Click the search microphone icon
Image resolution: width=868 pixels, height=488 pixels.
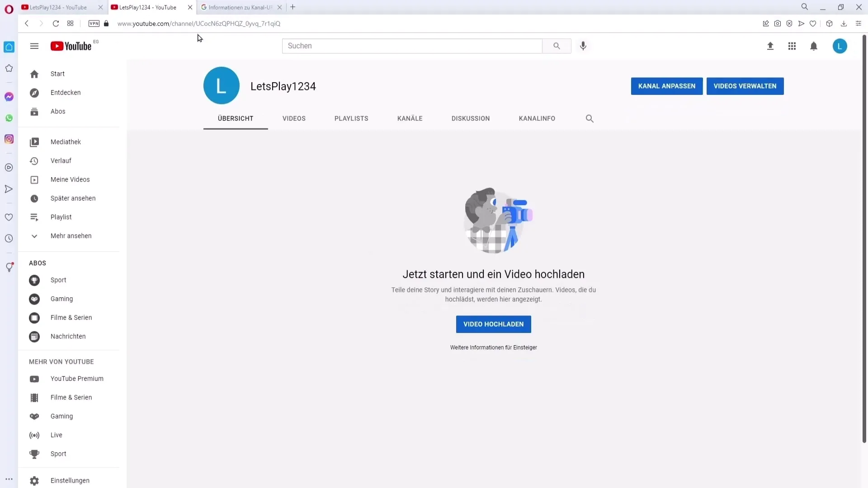coord(583,45)
